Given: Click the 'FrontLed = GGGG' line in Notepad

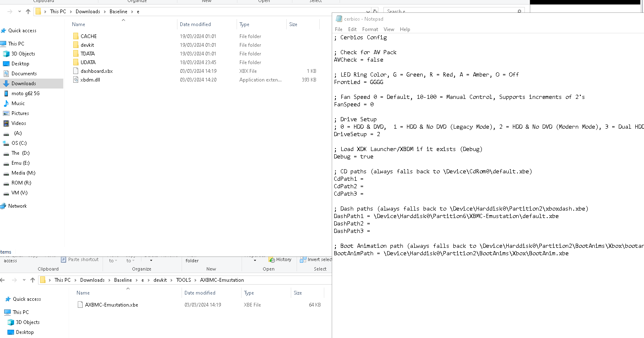Looking at the screenshot, I should [359, 82].
